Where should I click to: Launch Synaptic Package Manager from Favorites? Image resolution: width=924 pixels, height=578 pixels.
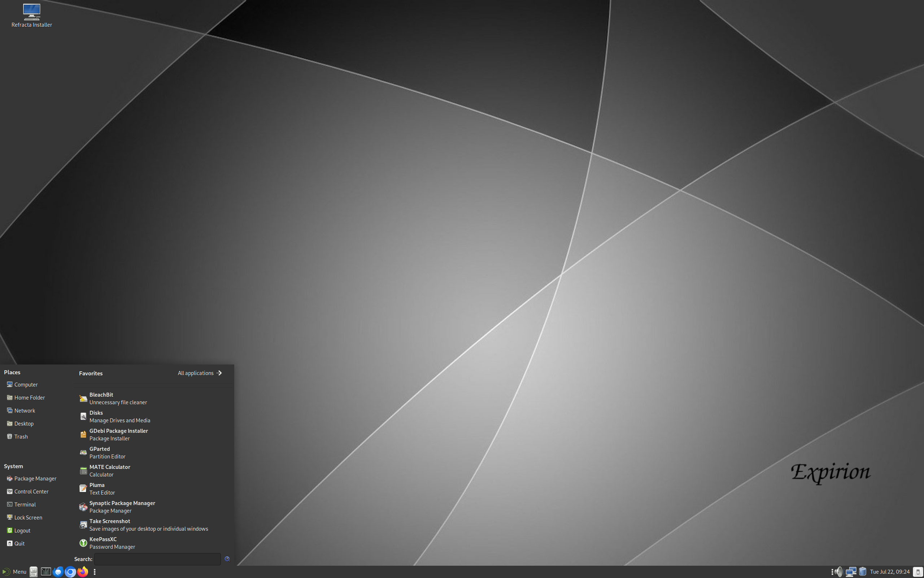click(x=153, y=507)
